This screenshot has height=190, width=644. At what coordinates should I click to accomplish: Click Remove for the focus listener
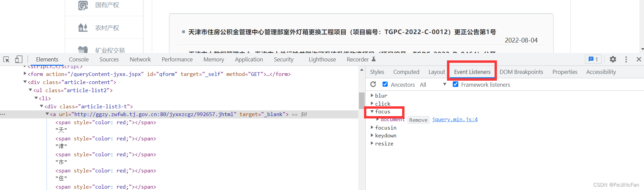tap(418, 120)
